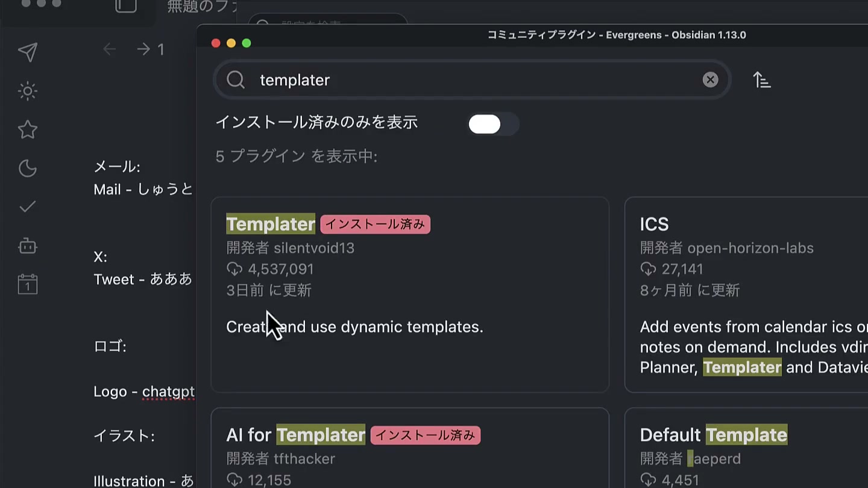
Task: Click into the templater search field
Action: point(472,80)
